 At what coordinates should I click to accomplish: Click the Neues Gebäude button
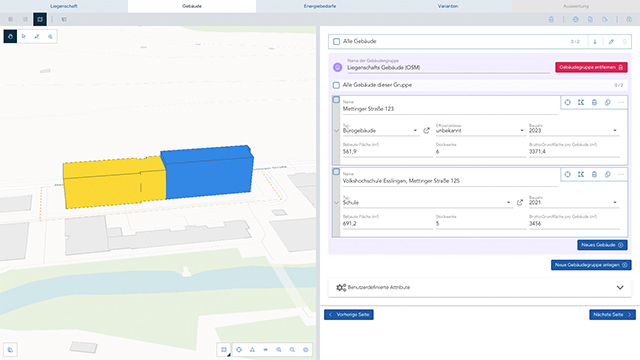click(602, 245)
